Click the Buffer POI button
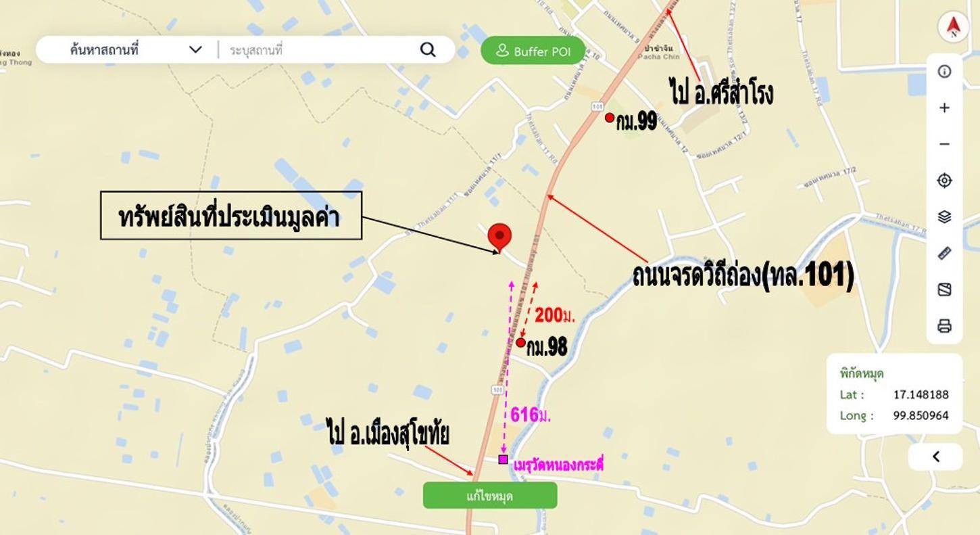This screenshot has width=980, height=535. click(533, 51)
